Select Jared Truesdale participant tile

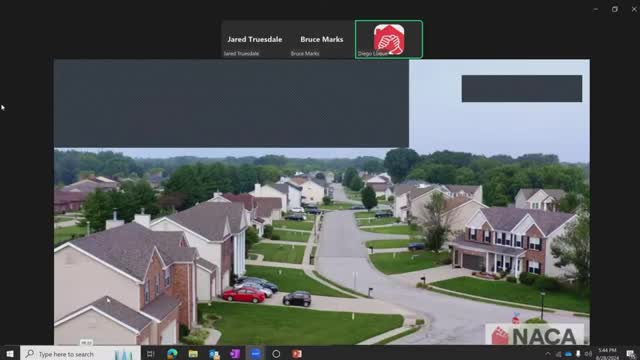click(x=255, y=40)
